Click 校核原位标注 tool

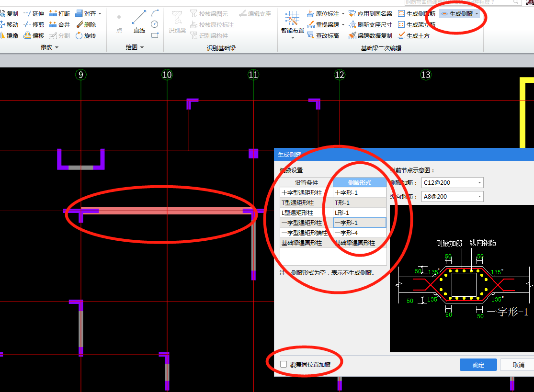[x=212, y=24]
